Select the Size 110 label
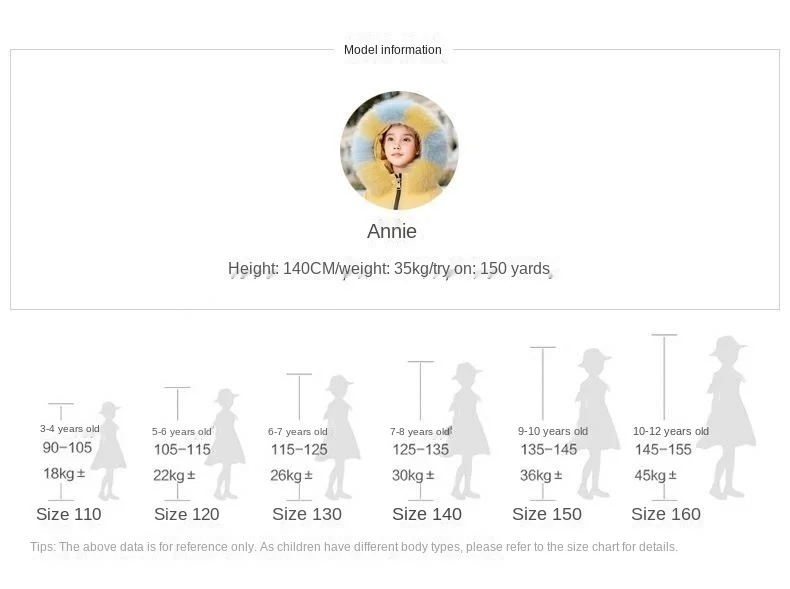 pos(69,514)
